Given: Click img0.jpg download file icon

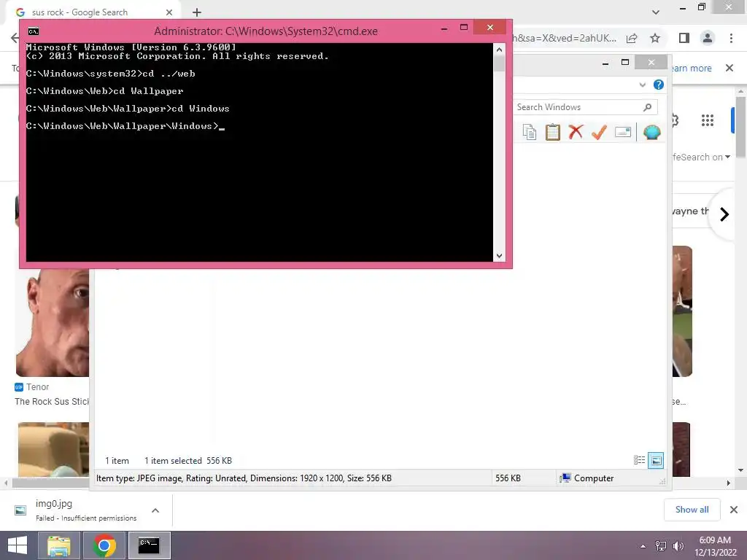Looking at the screenshot, I should point(20,510).
